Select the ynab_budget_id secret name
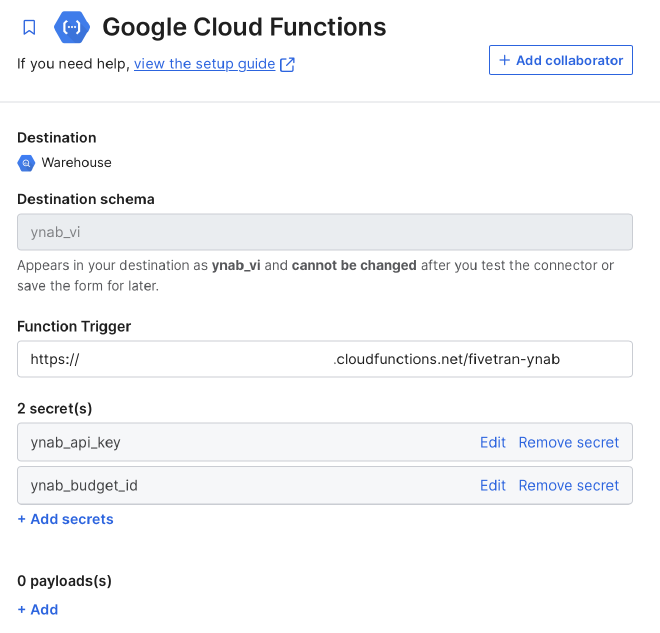The width and height of the screenshot is (660, 633). [x=84, y=485]
